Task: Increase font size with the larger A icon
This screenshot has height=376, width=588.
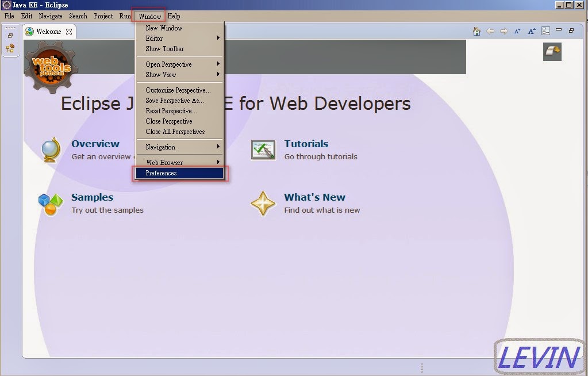Action: (531, 31)
